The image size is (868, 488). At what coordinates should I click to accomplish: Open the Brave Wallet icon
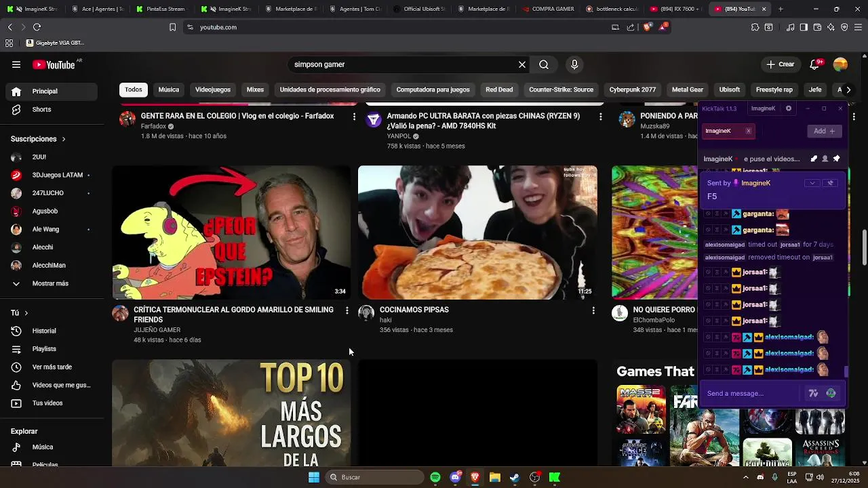(x=817, y=27)
